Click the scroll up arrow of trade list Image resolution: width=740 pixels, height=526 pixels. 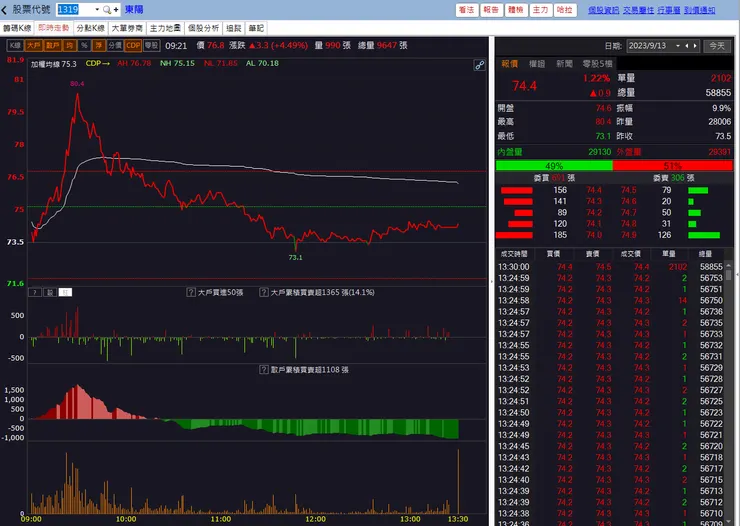pyautogui.click(x=729, y=265)
